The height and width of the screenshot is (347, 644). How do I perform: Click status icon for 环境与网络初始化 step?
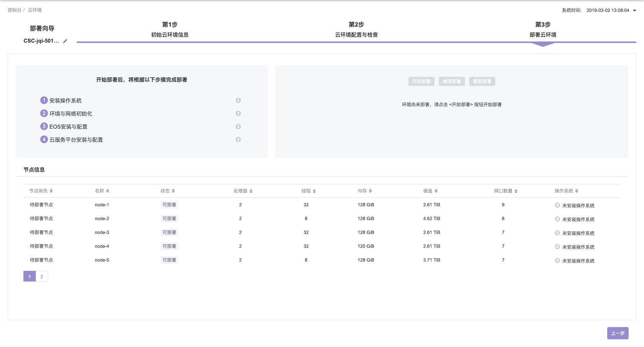point(238,114)
